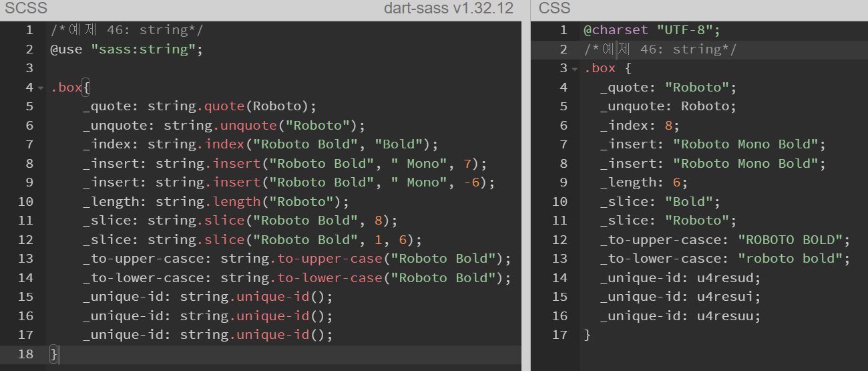Click the string.insert line ending with -6
Image resolution: width=868 pixels, height=371 pixels.
[x=289, y=182]
